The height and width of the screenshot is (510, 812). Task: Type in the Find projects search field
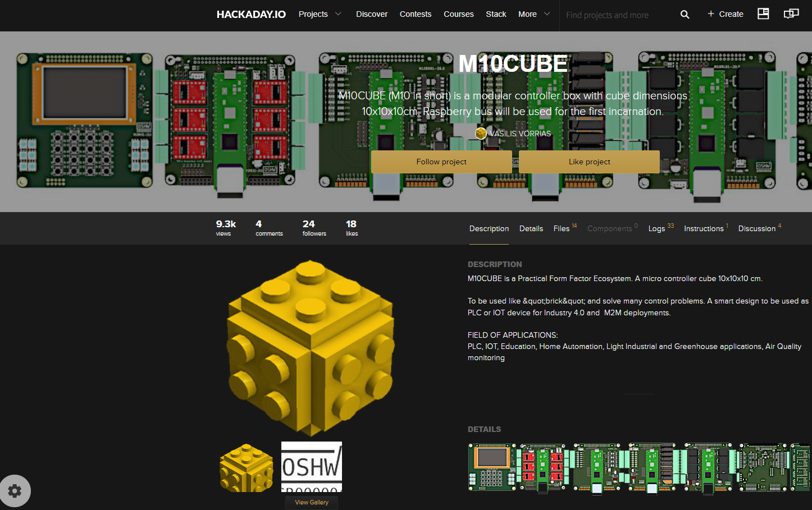[x=617, y=15]
